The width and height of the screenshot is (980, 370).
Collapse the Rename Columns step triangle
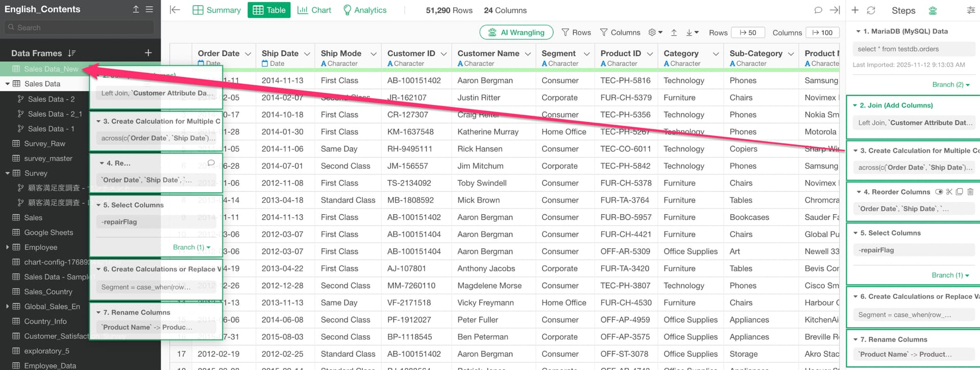point(855,339)
